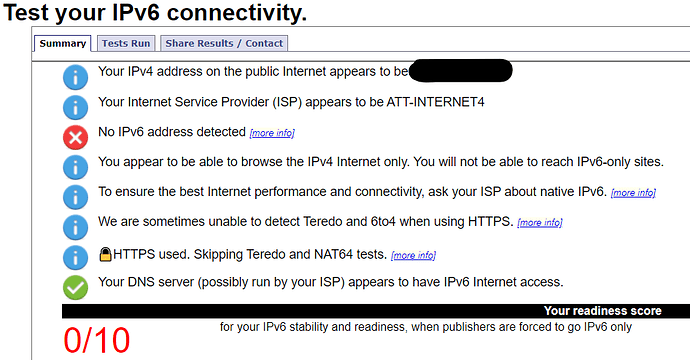This screenshot has width=690, height=360.
Task: Open the Share Results / Contact tab
Action: click(224, 44)
